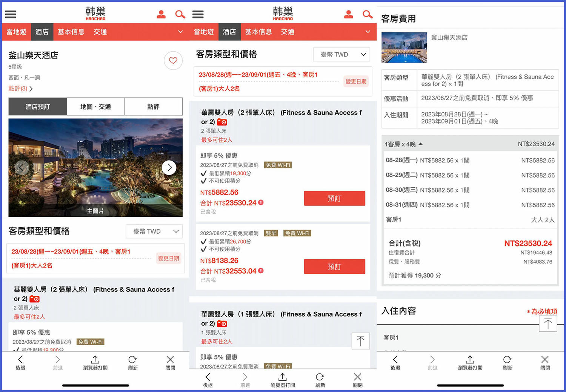Tap the 釜山樂天酒店 pool thumbnail

tap(404, 47)
